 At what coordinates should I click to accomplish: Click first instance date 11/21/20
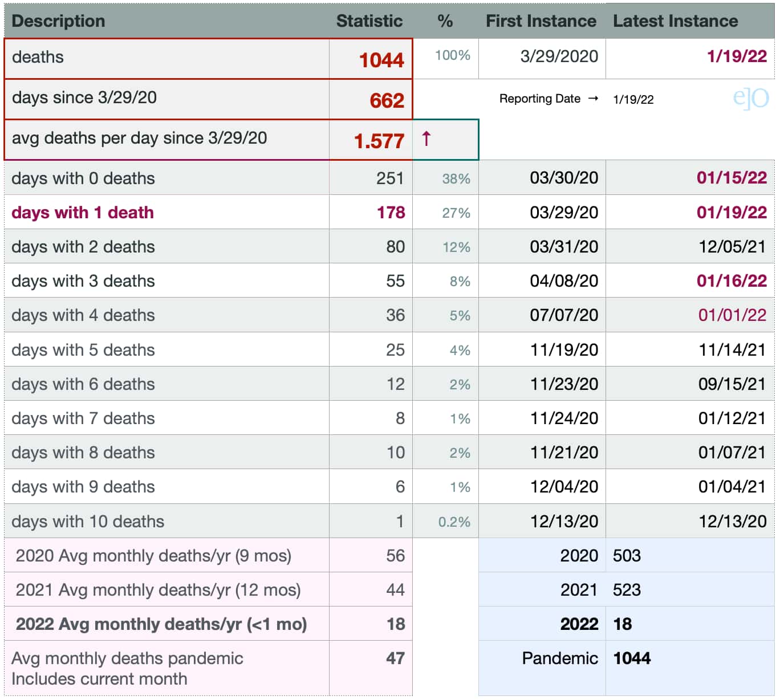[x=564, y=453]
